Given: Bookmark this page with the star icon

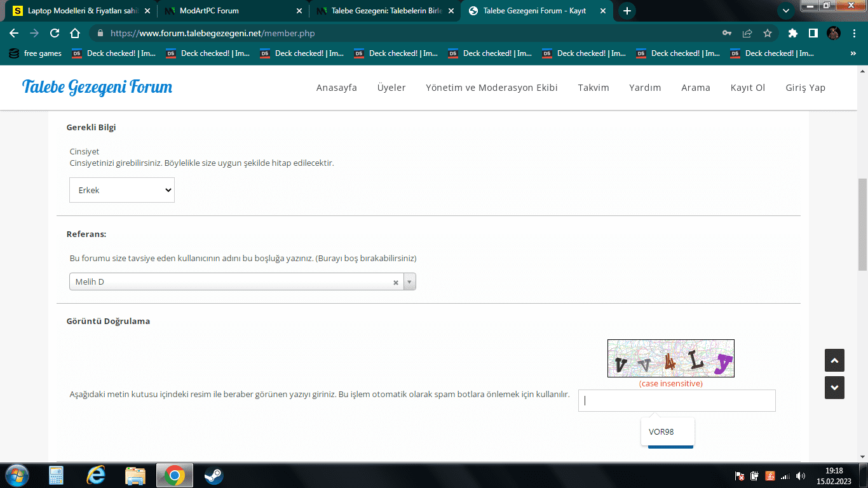Looking at the screenshot, I should [x=768, y=33].
